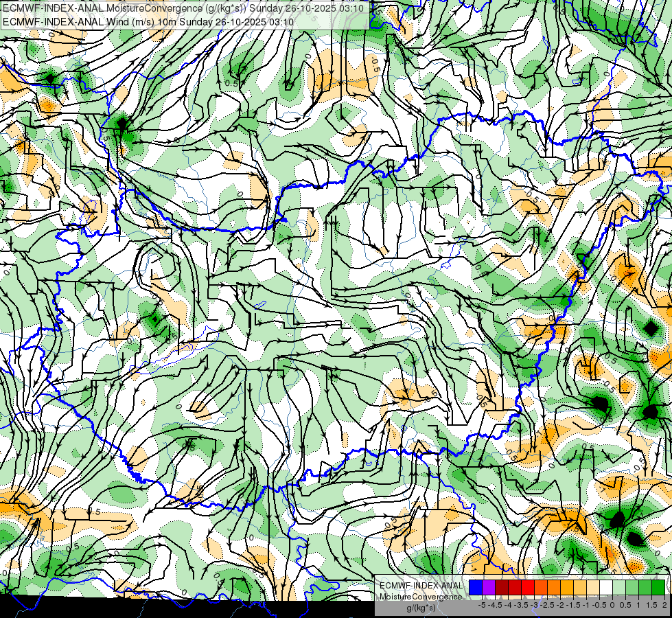Pick the bright red legend swatch
The height and width of the screenshot is (618, 672).
click(528, 587)
